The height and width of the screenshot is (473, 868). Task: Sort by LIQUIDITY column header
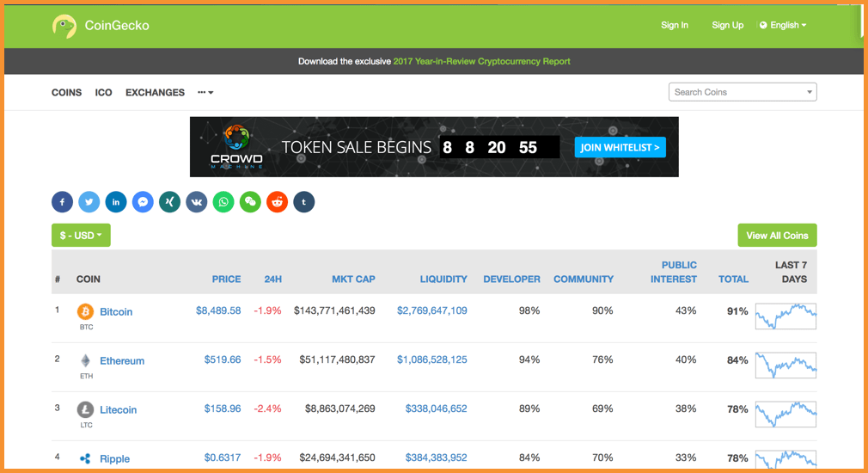pos(443,279)
